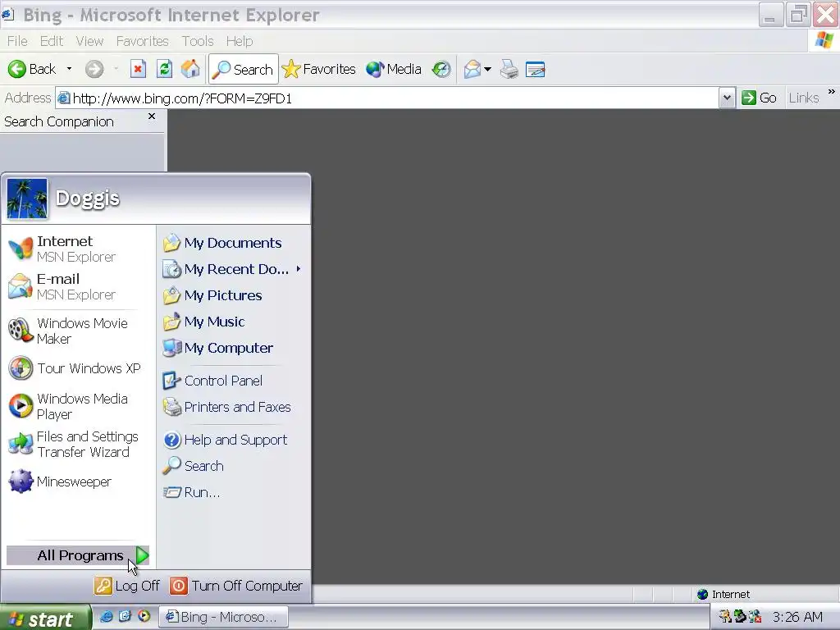Click the Back navigation button
Screen dimensions: 840x630
coord(32,69)
